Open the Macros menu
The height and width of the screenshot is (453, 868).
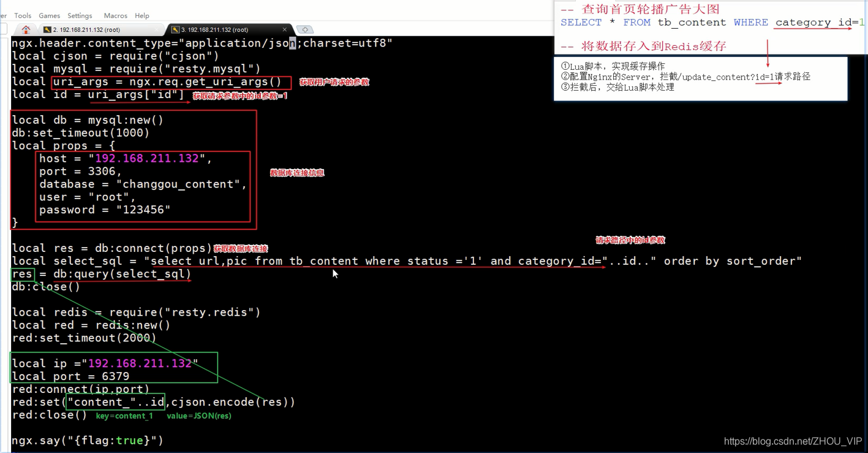click(x=115, y=15)
